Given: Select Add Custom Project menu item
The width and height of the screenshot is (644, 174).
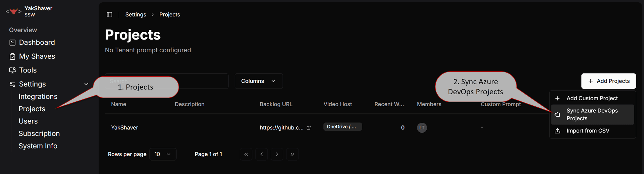Looking at the screenshot, I should (592, 98).
